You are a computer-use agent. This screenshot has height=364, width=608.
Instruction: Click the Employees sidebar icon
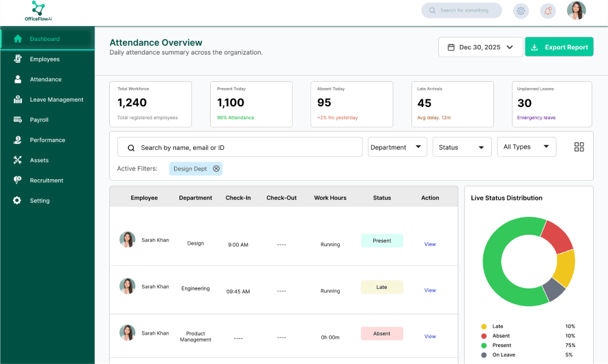(18, 59)
